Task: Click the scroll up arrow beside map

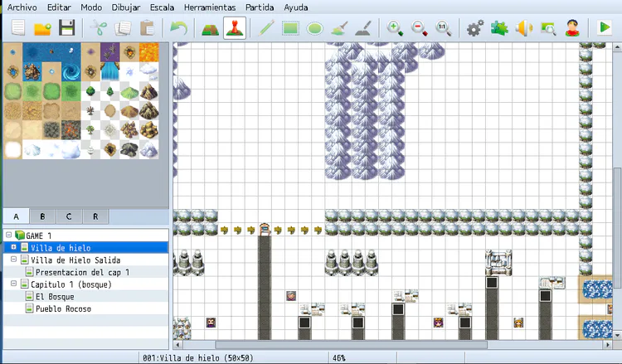Action: (x=617, y=47)
